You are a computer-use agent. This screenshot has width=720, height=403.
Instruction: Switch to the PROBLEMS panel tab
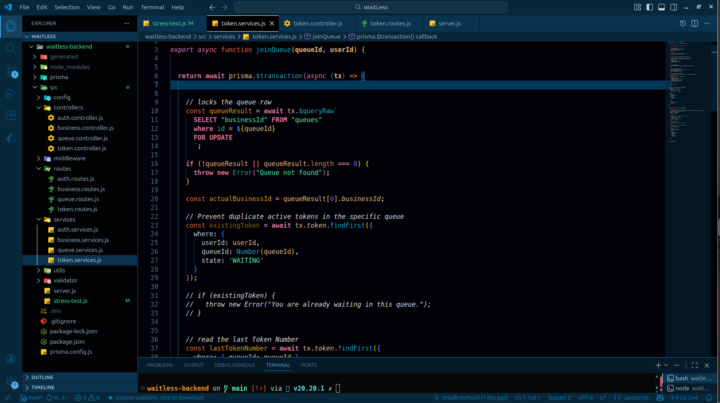coord(160,365)
